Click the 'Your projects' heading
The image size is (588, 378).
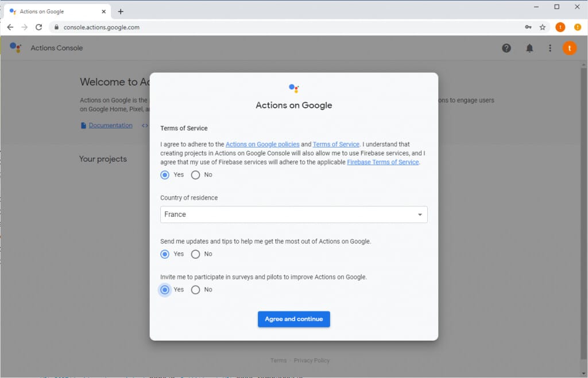103,159
